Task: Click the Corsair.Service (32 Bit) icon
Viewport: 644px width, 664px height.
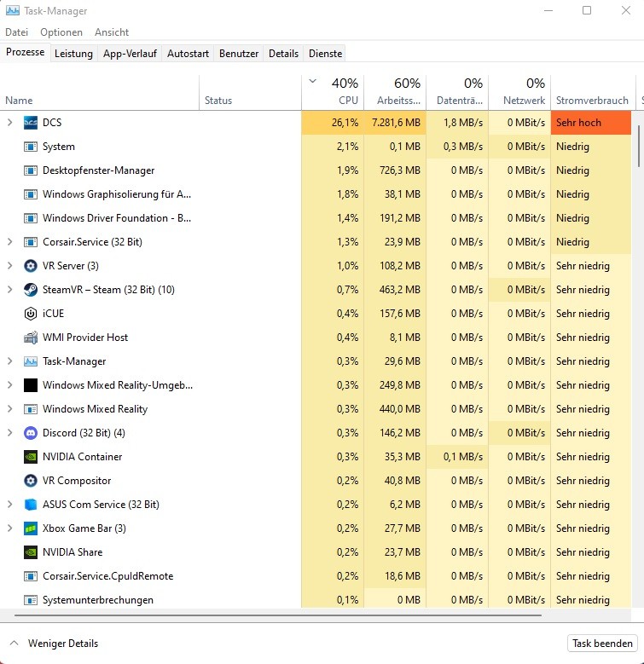Action: (31, 242)
